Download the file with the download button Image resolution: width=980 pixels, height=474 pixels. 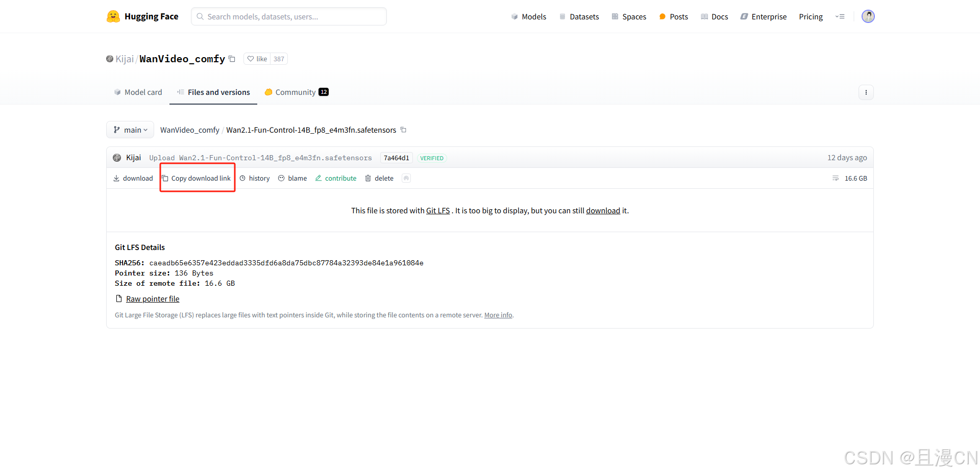tap(133, 178)
